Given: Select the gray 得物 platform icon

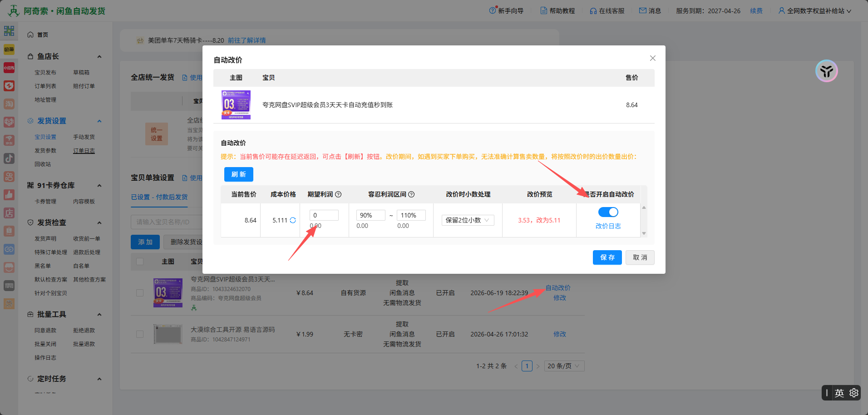Looking at the screenshot, I should tap(9, 286).
